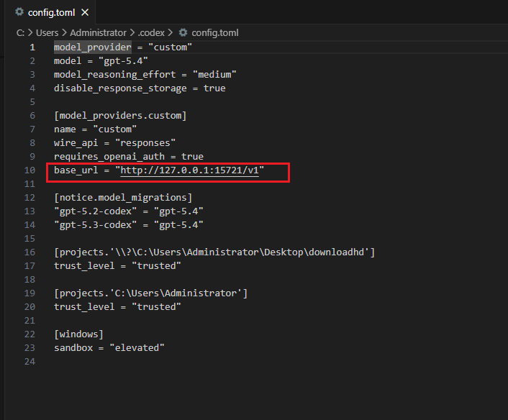
Task: Click line number 1 in the gutter
Action: (x=32, y=47)
